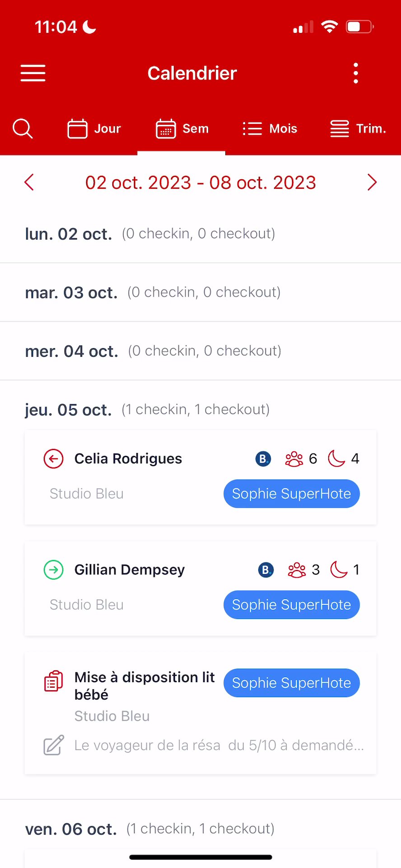Open the hamburger navigation menu
Viewport: 401px width, 868px height.
(33, 73)
